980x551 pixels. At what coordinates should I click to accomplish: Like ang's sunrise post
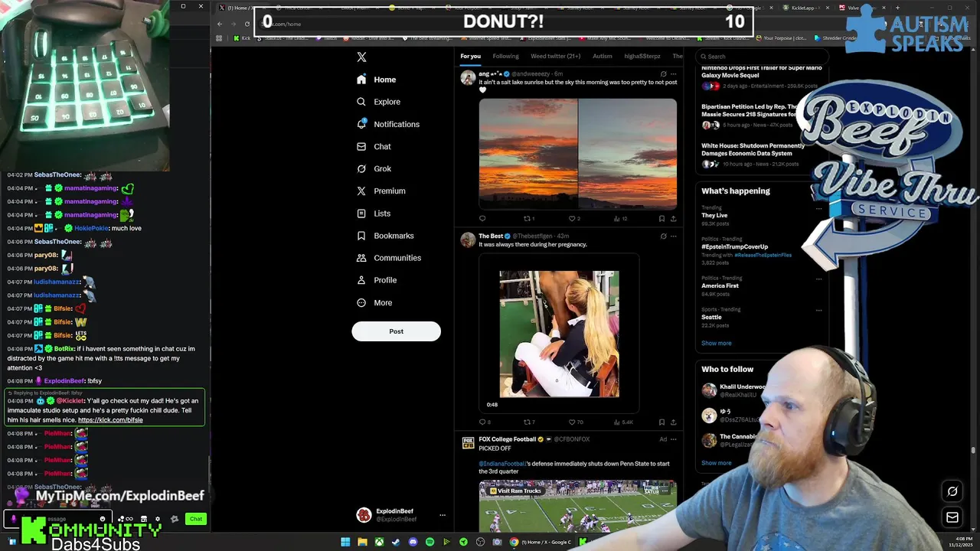point(573,219)
